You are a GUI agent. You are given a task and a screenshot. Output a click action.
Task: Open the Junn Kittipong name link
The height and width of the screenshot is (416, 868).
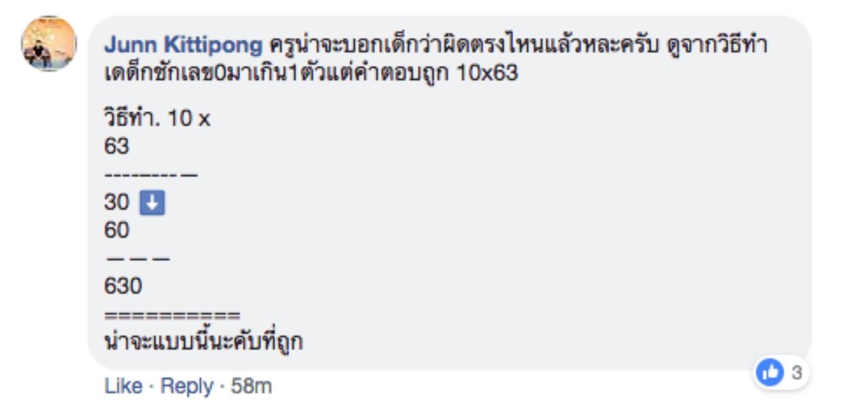[183, 46]
